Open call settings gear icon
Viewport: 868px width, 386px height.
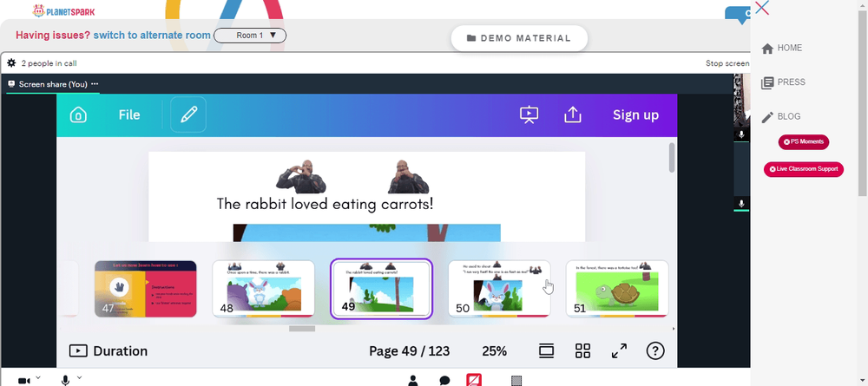[x=11, y=63]
